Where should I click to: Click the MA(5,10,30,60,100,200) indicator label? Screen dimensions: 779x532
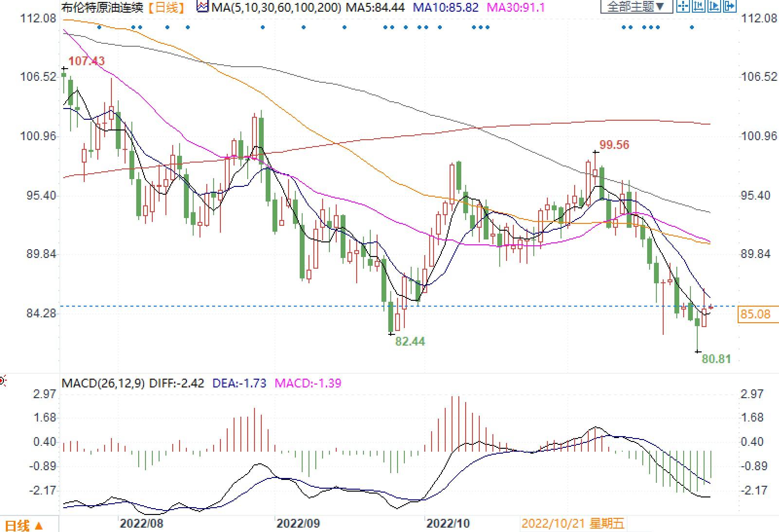(276, 7)
